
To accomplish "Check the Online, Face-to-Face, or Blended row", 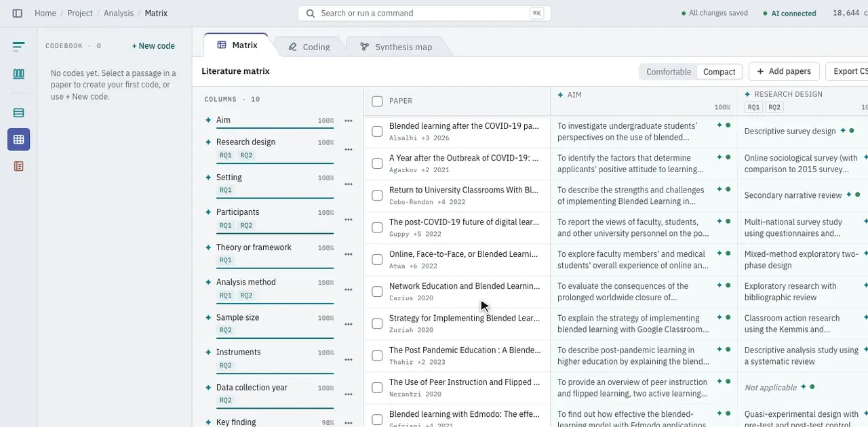I will click(x=377, y=260).
